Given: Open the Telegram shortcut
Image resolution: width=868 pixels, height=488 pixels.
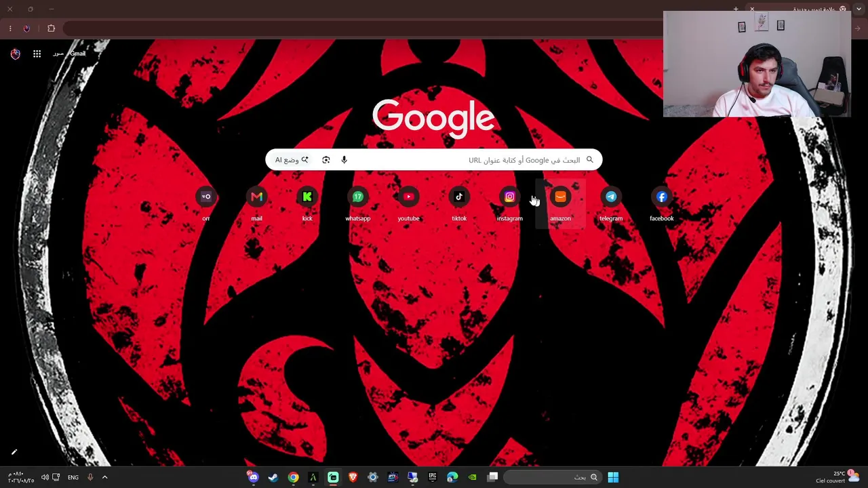Looking at the screenshot, I should click(611, 204).
